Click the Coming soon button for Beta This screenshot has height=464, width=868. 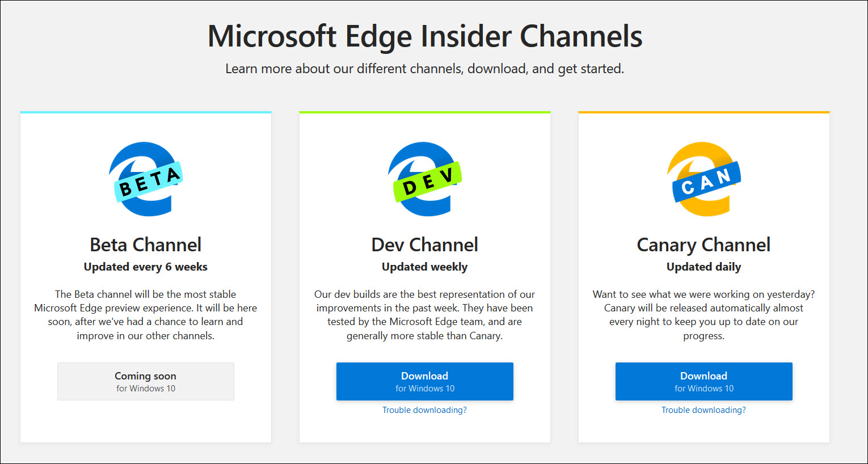pyautogui.click(x=146, y=381)
